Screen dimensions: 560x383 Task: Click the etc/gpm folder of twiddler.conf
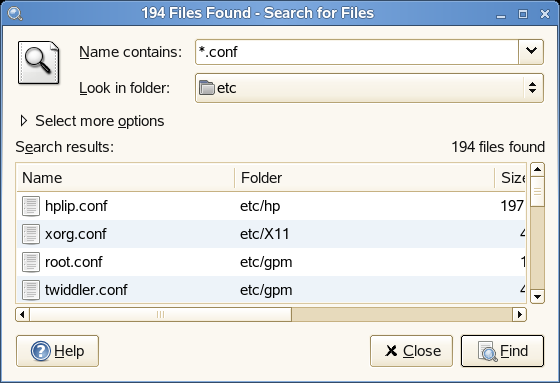[x=266, y=290]
